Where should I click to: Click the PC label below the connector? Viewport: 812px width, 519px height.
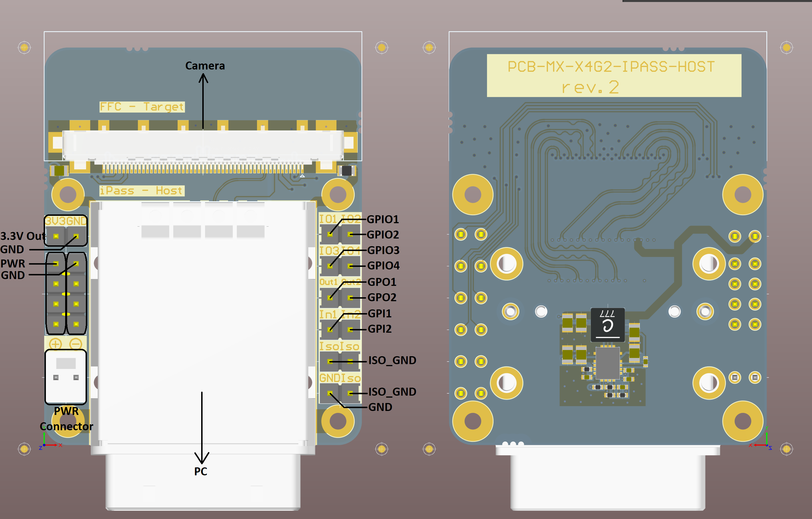coord(201,471)
